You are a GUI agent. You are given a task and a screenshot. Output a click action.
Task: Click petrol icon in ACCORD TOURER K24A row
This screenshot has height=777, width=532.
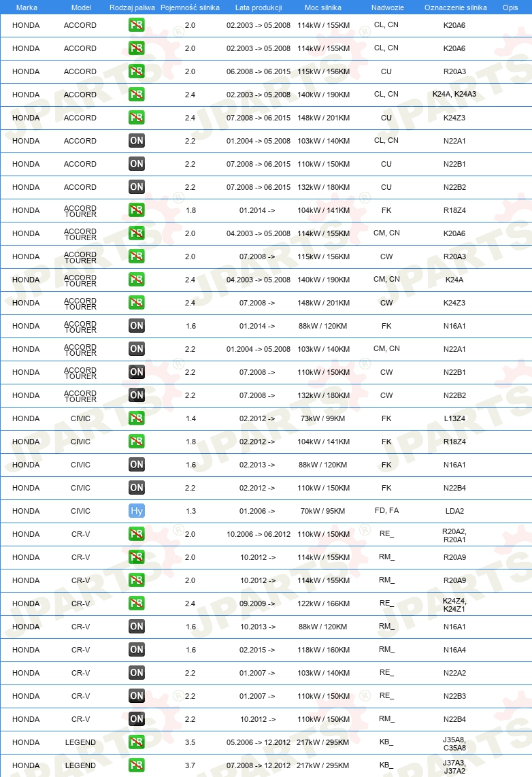click(137, 280)
